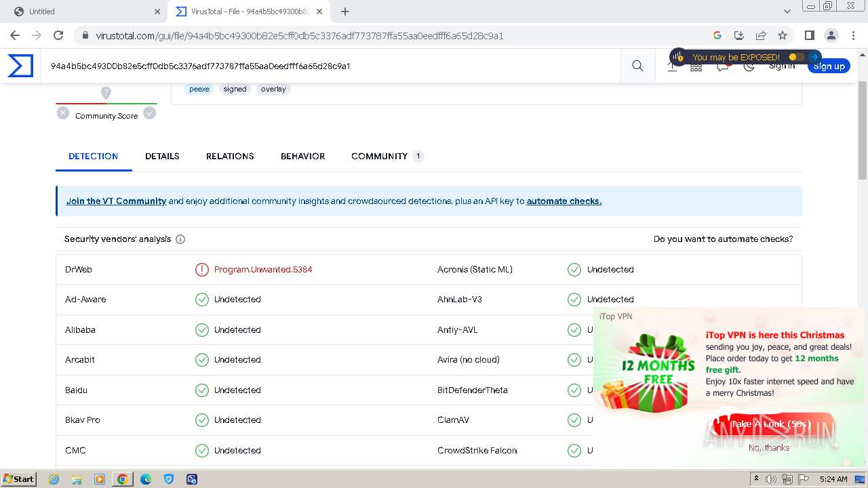Expand the tab search chevron

(x=787, y=12)
